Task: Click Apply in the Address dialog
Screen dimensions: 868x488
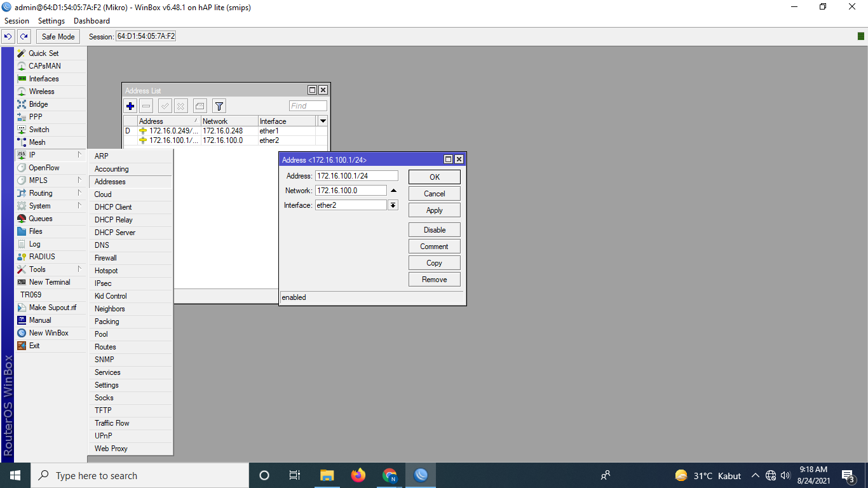Action: point(435,210)
